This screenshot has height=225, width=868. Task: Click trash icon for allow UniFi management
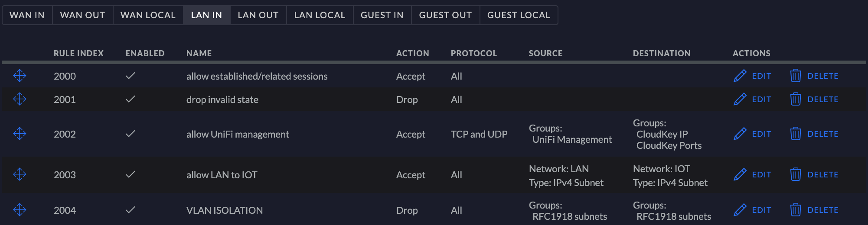(x=796, y=134)
